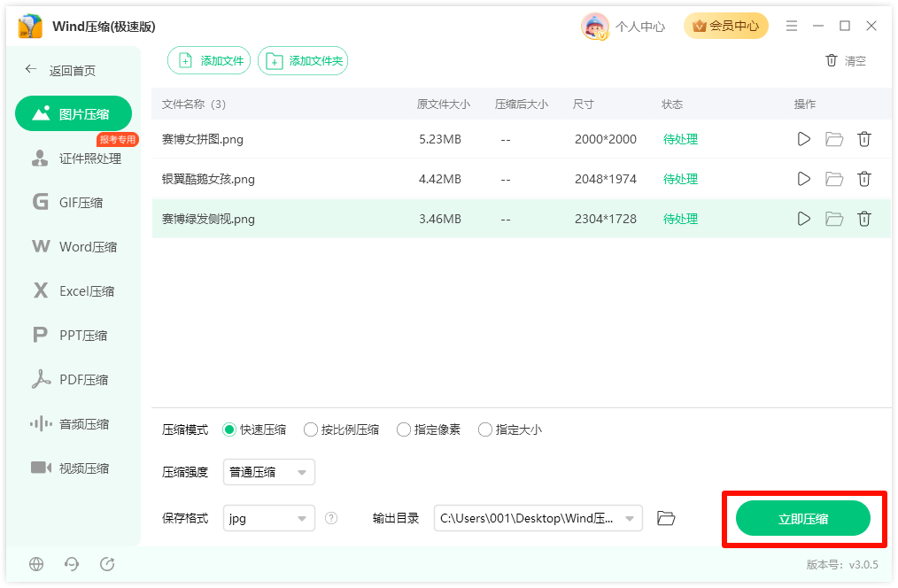The width and height of the screenshot is (898, 588).
Task: Click the 5.23MB size cell
Action: 440,139
